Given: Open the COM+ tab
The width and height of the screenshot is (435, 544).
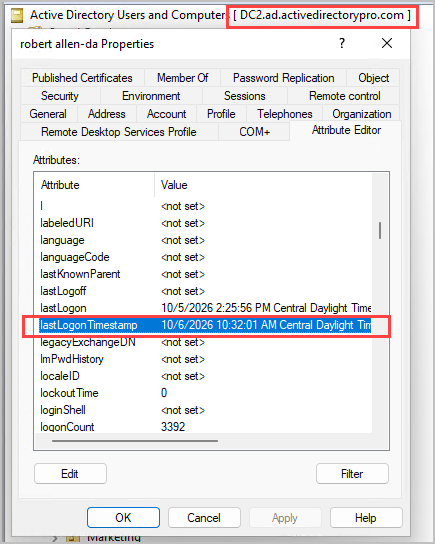Looking at the screenshot, I should click(x=254, y=132).
